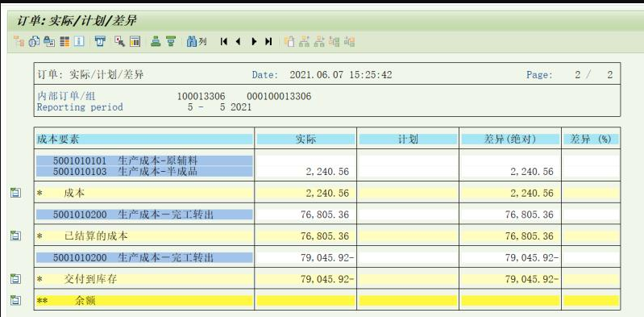Image resolution: width=644 pixels, height=317 pixels.
Task: Click 实际 value 2,240.56 in 成本 subtotal
Action: coord(327,193)
